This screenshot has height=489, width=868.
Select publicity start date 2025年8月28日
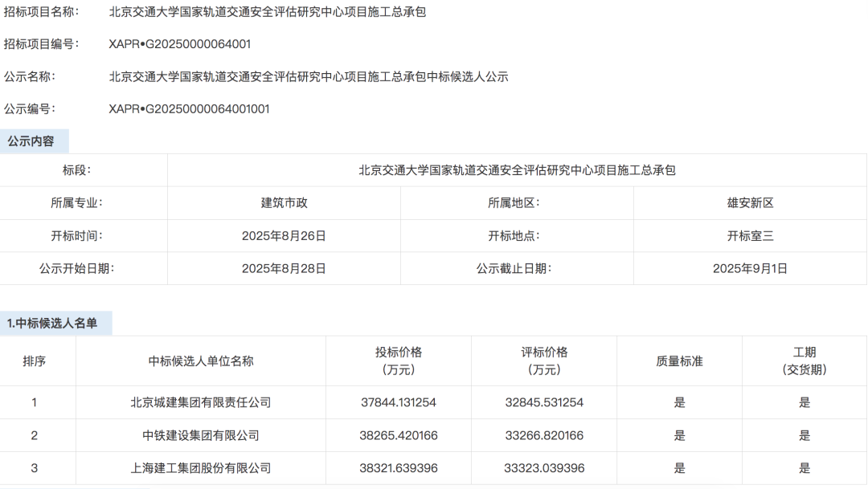(284, 268)
